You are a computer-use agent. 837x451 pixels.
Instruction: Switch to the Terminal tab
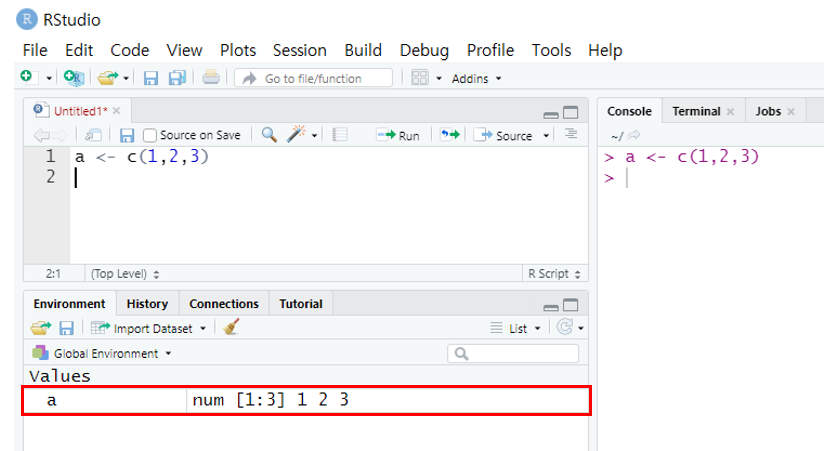coord(696,111)
